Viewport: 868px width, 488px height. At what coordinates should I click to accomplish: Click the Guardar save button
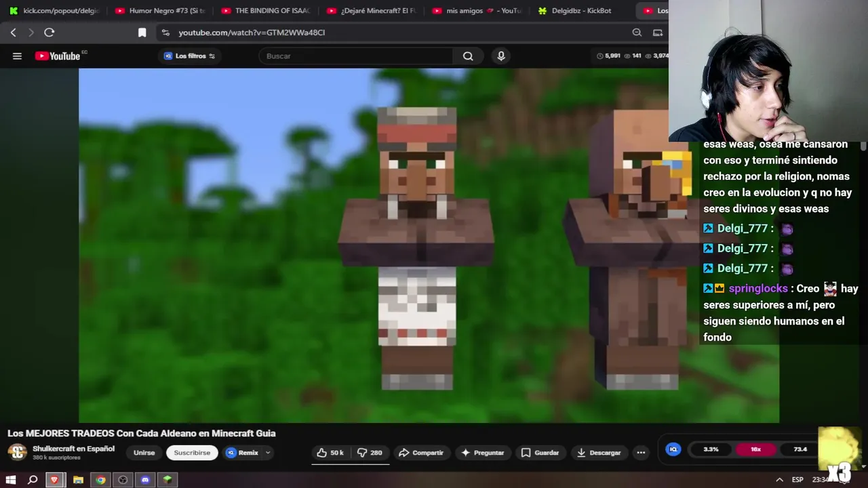[x=540, y=453]
